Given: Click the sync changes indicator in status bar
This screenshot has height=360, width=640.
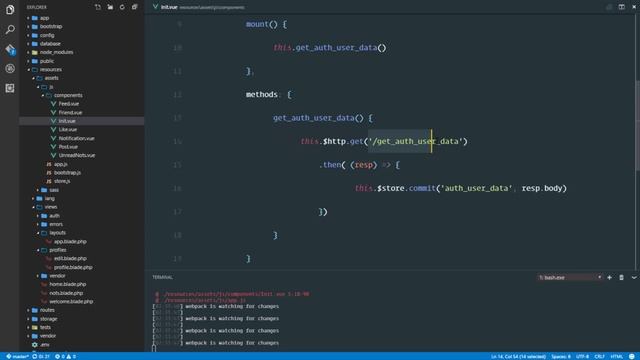Looking at the screenshot, I should (x=41, y=356).
